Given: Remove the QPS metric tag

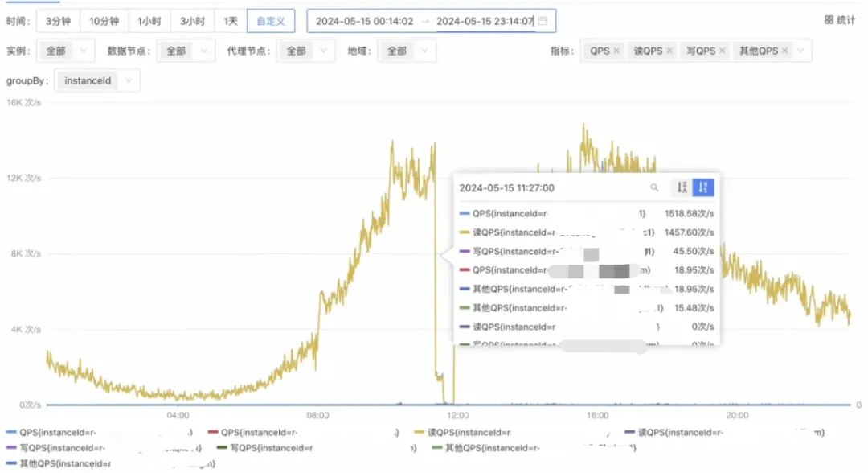Looking at the screenshot, I should pos(616,51).
